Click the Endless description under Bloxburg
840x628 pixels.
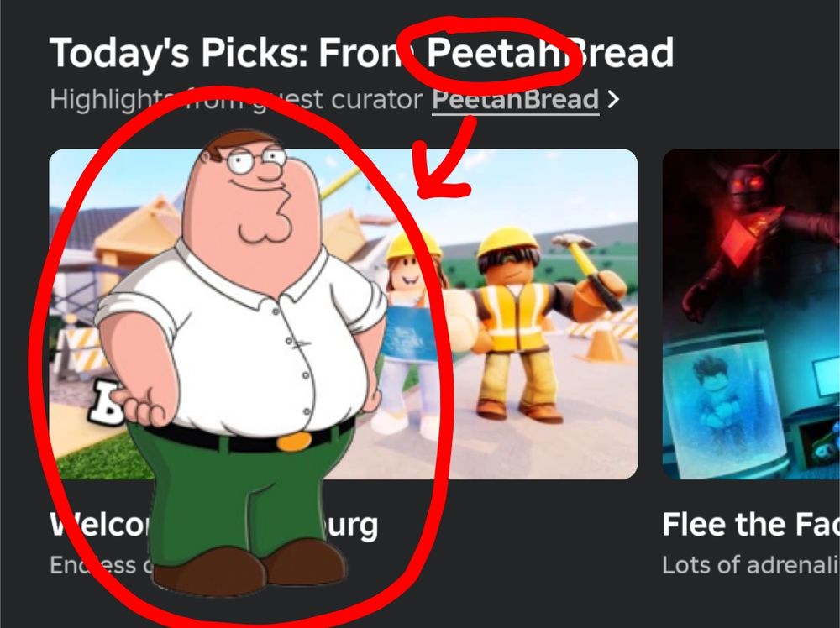click(x=101, y=565)
